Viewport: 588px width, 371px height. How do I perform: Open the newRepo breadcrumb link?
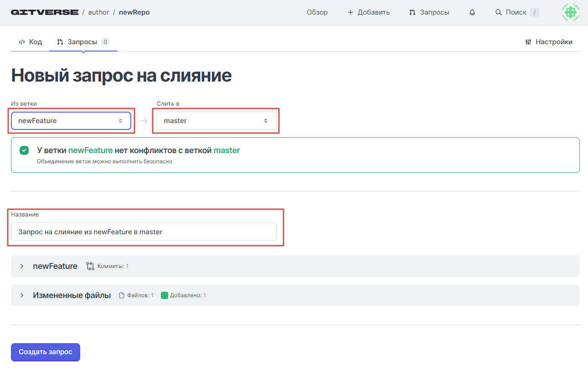pyautogui.click(x=134, y=12)
